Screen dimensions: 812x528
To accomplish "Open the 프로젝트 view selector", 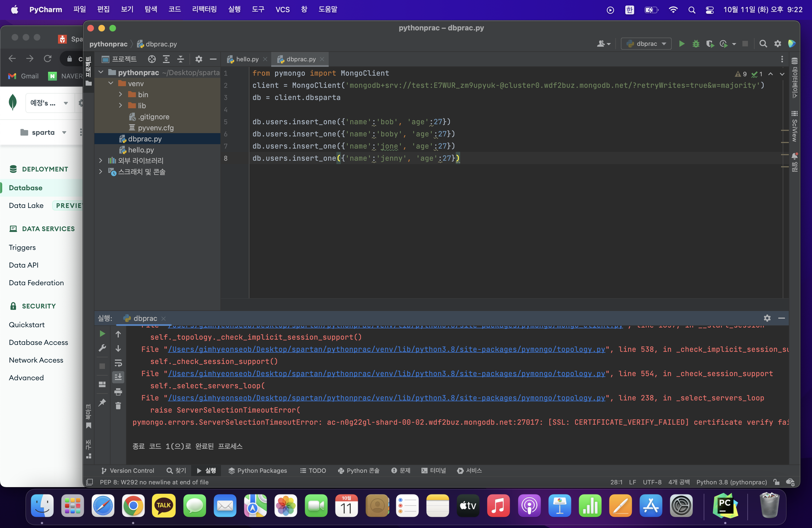I will click(119, 59).
